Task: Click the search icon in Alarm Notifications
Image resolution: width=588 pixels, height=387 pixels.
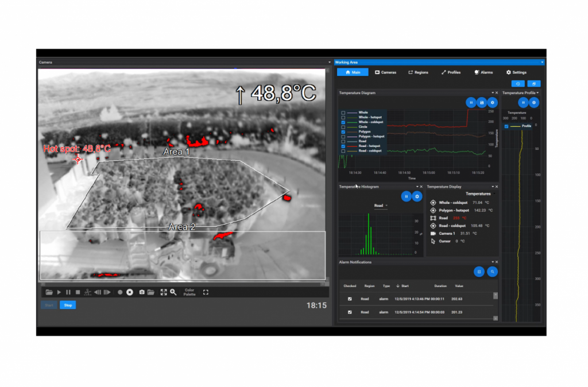Action: click(492, 272)
